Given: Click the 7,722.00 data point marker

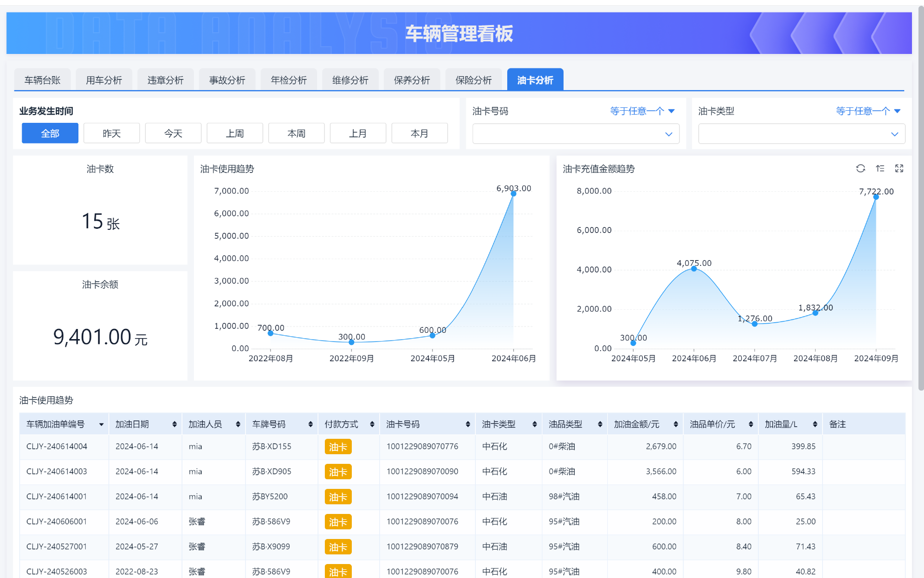Looking at the screenshot, I should coord(876,197).
